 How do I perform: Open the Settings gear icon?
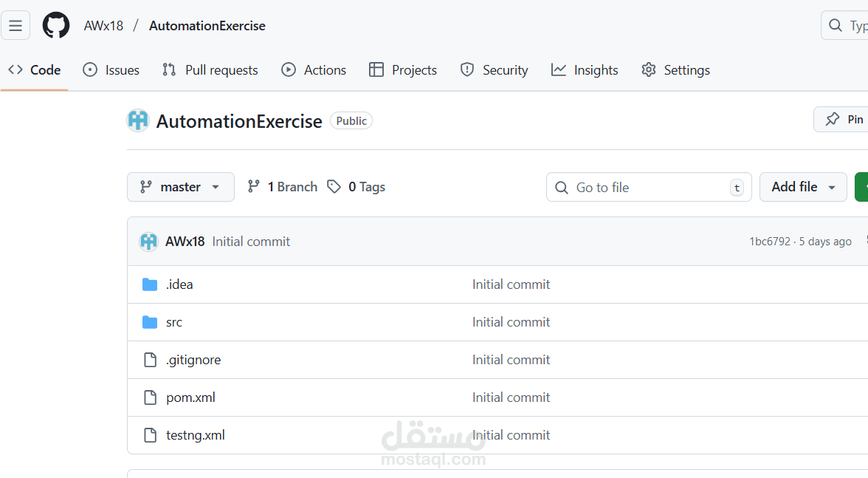[x=649, y=69]
